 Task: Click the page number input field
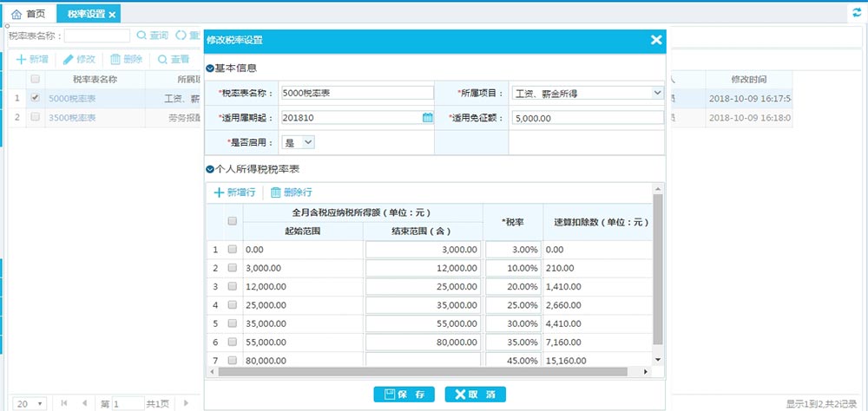tap(128, 404)
